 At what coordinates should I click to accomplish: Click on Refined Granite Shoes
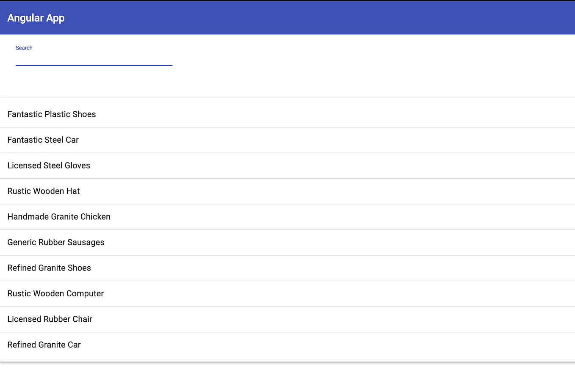point(49,268)
